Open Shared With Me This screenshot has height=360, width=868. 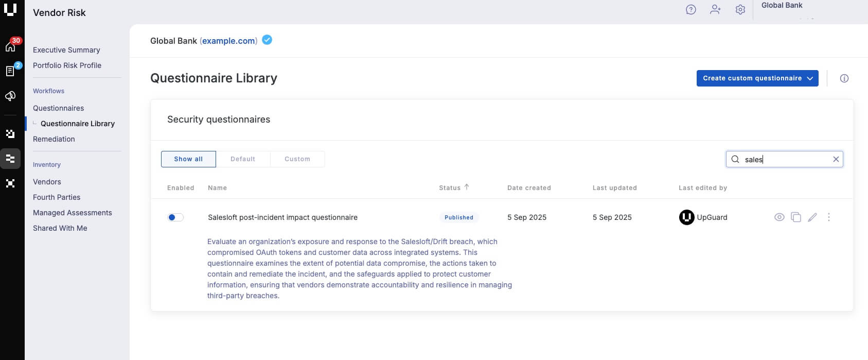click(x=60, y=228)
